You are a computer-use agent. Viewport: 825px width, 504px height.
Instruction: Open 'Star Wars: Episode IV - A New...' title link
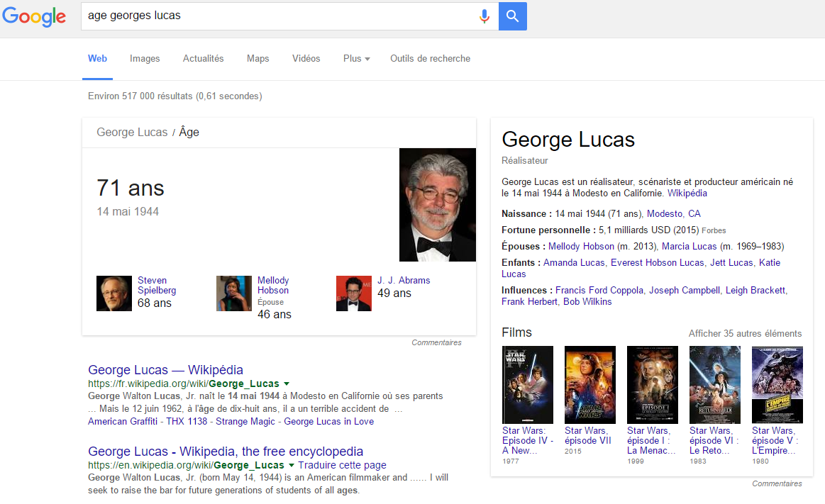[x=528, y=440]
